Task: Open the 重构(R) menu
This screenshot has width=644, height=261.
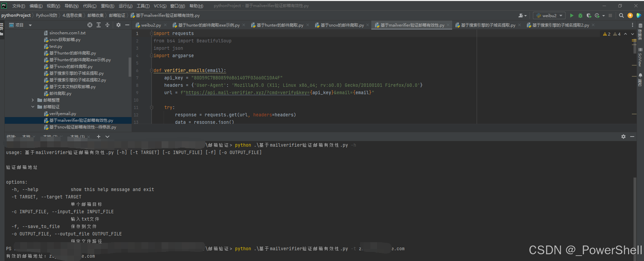Action: pyautogui.click(x=107, y=6)
